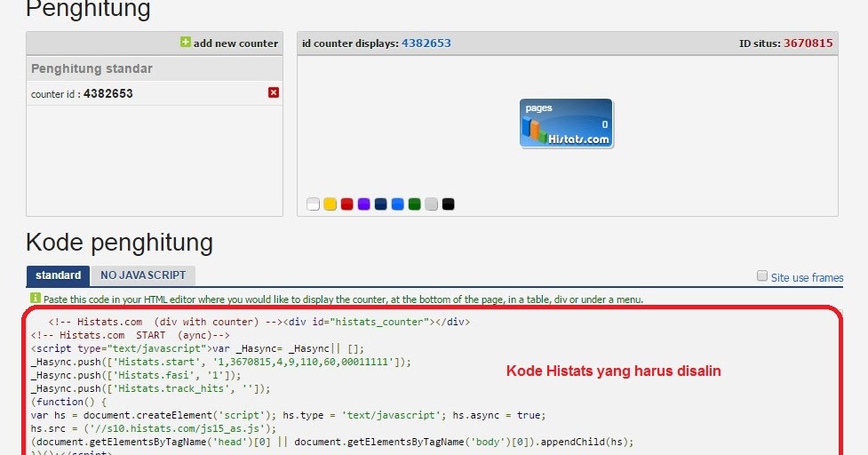868x455 pixels.
Task: Select the yellow color swatch
Action: 330,204
